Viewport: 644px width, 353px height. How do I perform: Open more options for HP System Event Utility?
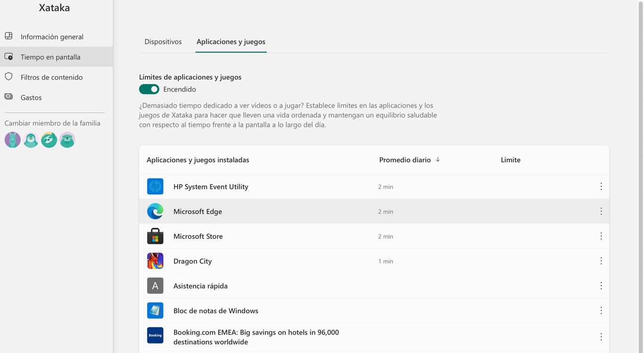point(601,186)
